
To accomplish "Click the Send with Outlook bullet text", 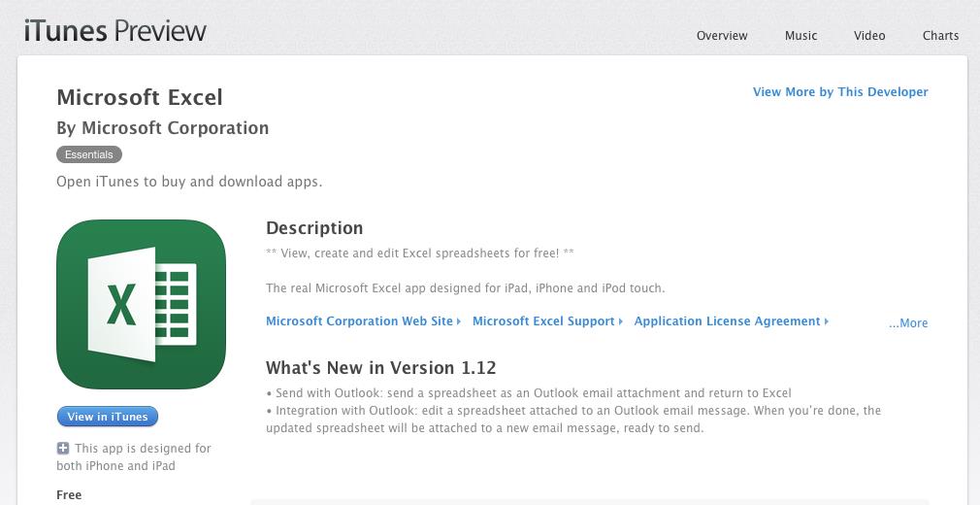I will click(x=529, y=393).
